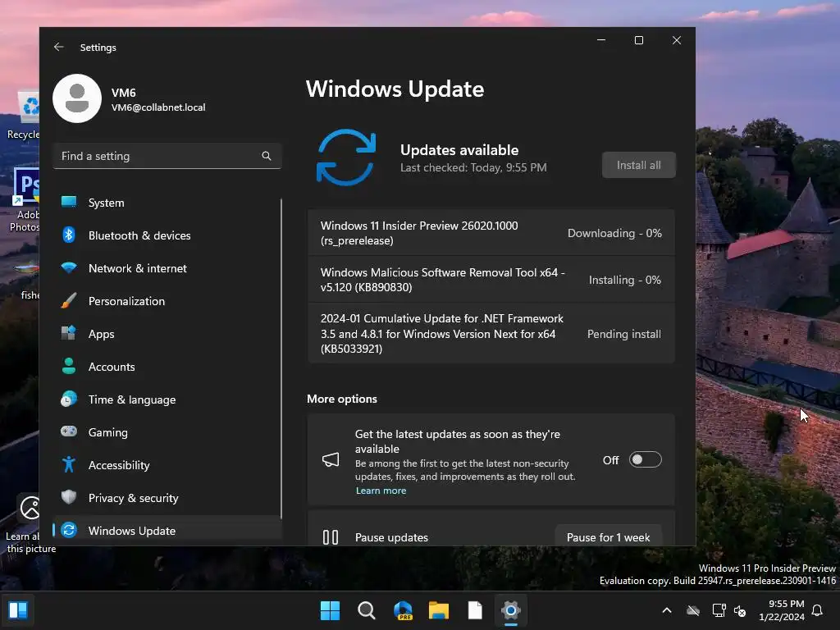Click Windows 11 Insider Preview 26020.1000 row
Image resolution: width=840 pixels, height=630 pixels.
(491, 232)
